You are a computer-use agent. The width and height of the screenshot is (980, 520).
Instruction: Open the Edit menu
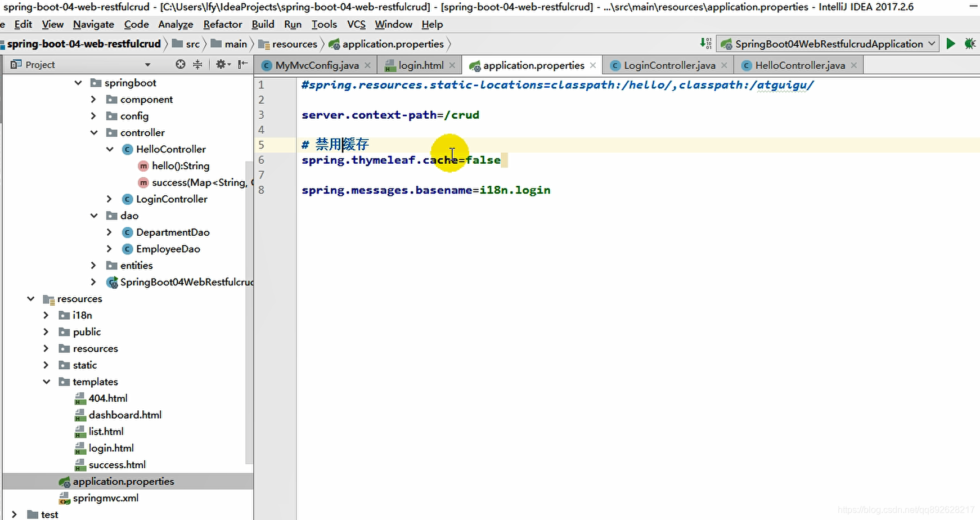coord(23,24)
